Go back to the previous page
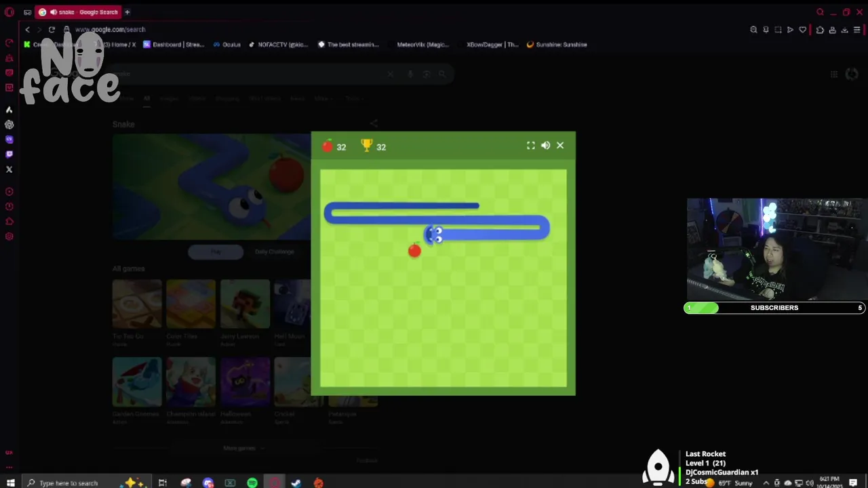Screen dimensions: 868x488 [27, 30]
